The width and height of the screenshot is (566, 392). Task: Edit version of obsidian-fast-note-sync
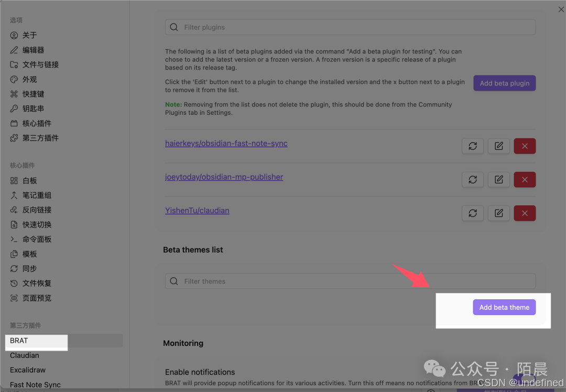pyautogui.click(x=499, y=146)
